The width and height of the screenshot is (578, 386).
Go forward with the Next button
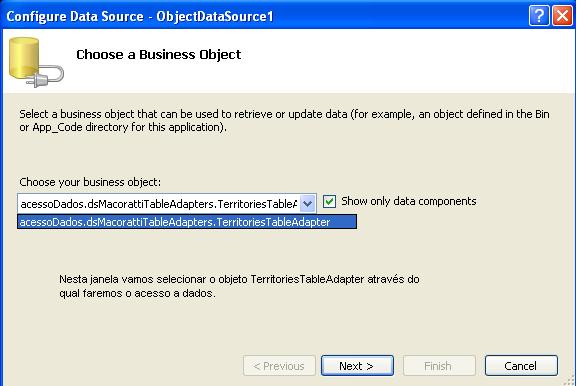coord(357,366)
